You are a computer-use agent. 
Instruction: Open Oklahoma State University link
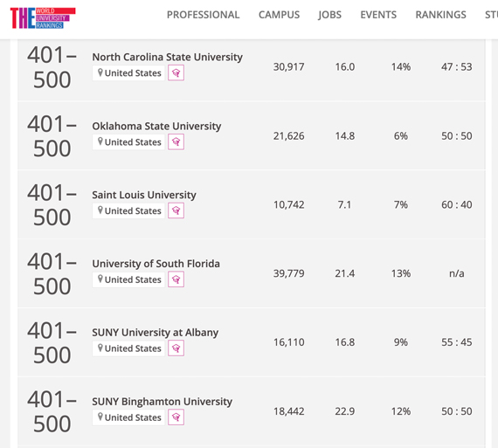point(156,126)
